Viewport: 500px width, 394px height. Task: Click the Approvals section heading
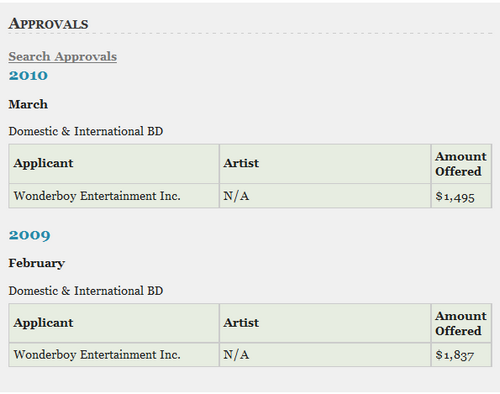click(49, 24)
